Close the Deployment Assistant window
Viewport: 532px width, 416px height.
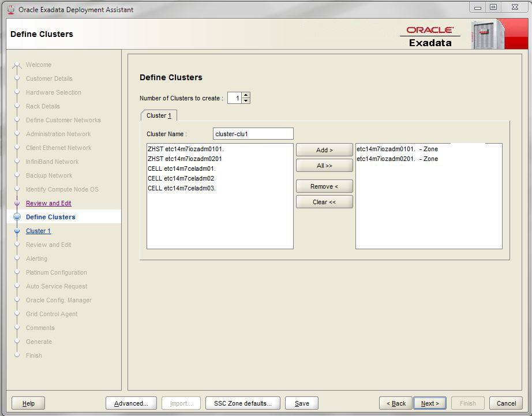tap(515, 7)
